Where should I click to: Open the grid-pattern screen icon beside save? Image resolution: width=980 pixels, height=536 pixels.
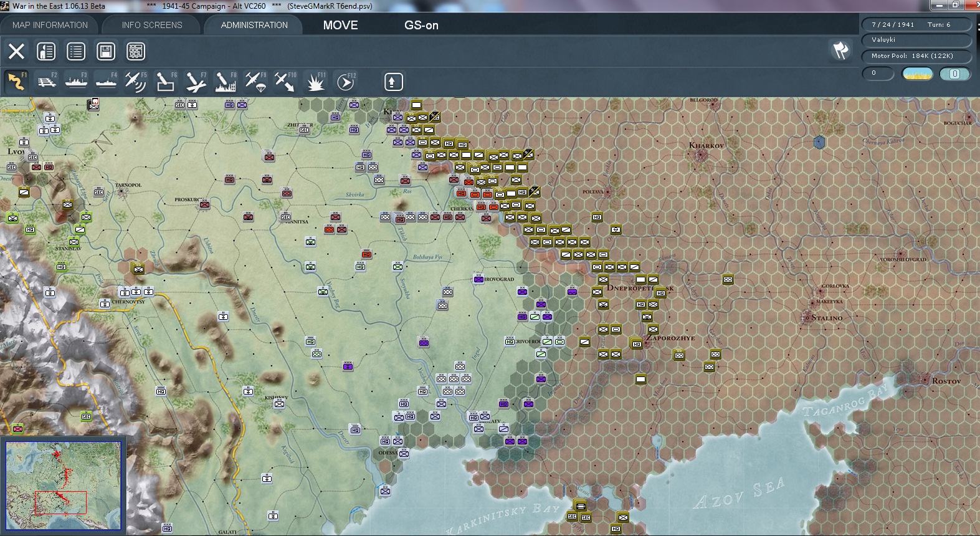[136, 51]
